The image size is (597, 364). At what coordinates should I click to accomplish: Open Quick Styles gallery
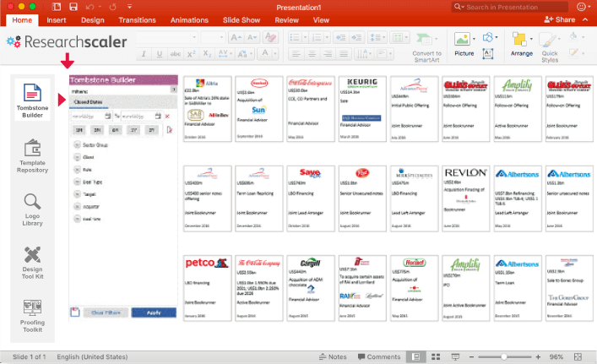point(550,47)
